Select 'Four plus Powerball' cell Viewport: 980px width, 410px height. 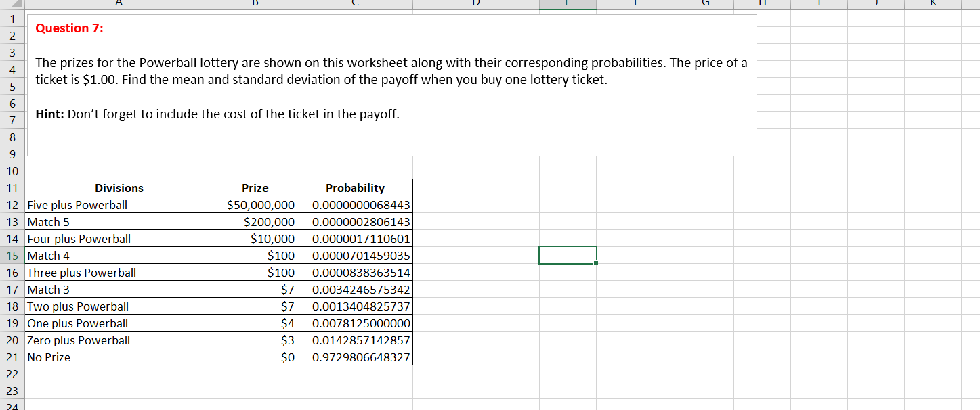coord(119,239)
